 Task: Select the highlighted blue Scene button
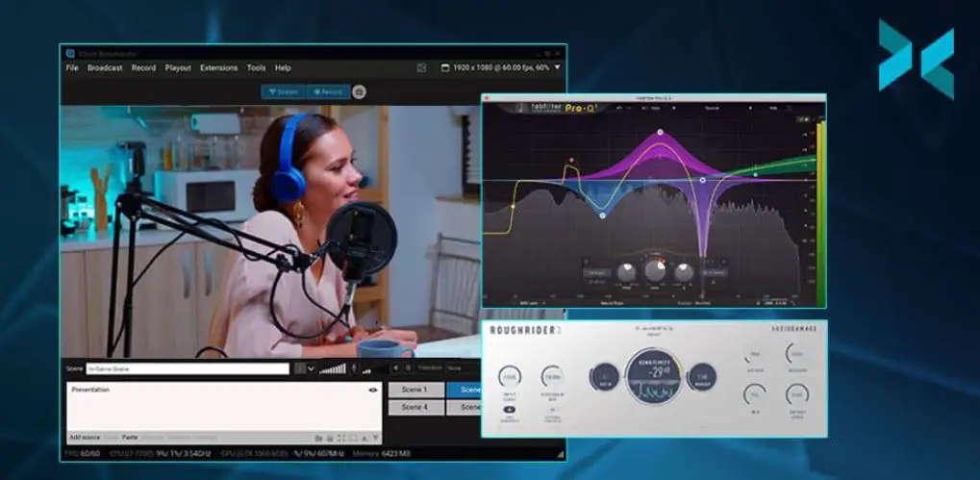tap(464, 390)
